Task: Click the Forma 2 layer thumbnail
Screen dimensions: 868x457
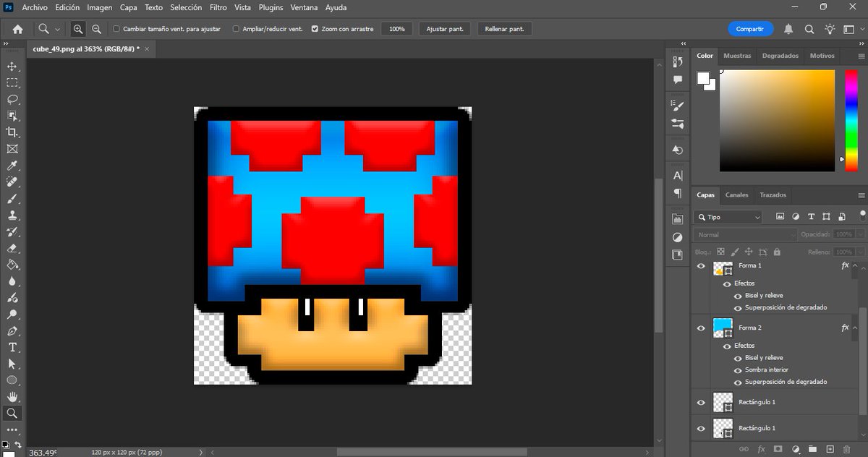Action: pyautogui.click(x=723, y=328)
